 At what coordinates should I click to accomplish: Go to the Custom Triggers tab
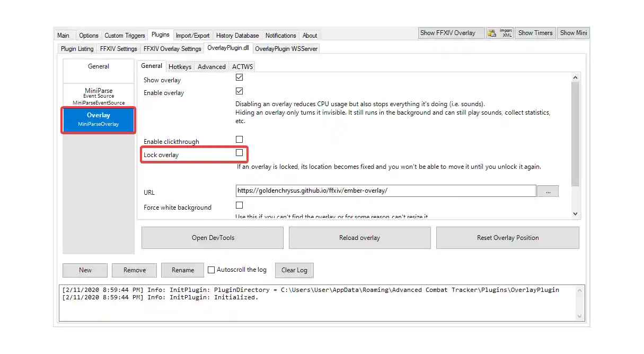[x=125, y=35]
